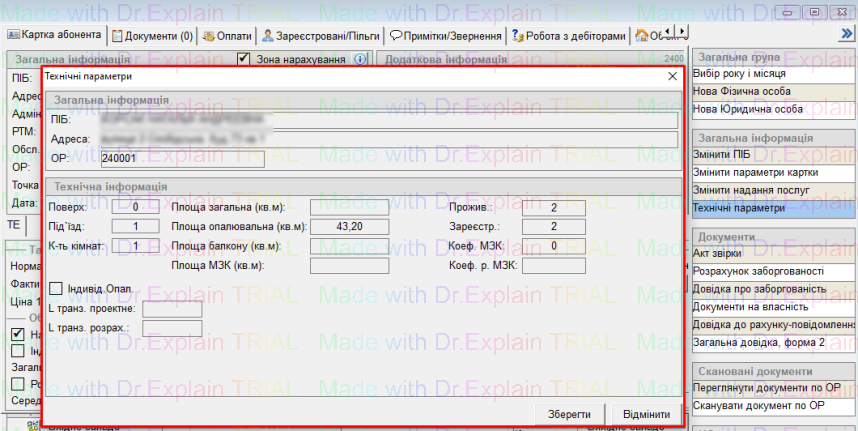Click the Оплати tab icon

(x=207, y=36)
